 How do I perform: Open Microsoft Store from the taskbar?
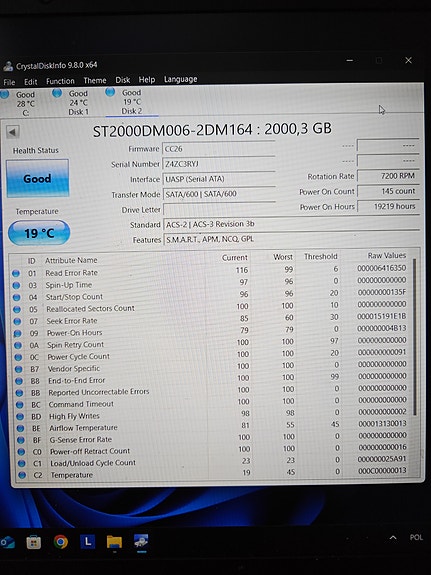[34, 542]
